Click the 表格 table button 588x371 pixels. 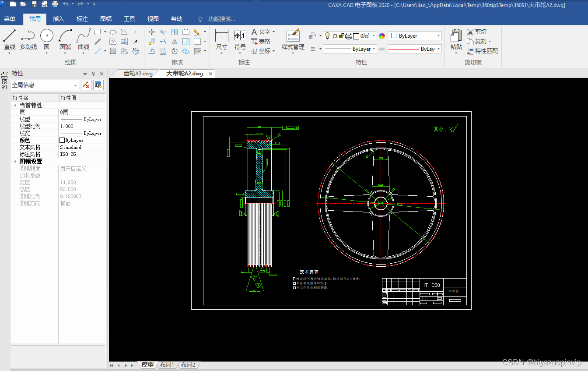pyautogui.click(x=261, y=42)
